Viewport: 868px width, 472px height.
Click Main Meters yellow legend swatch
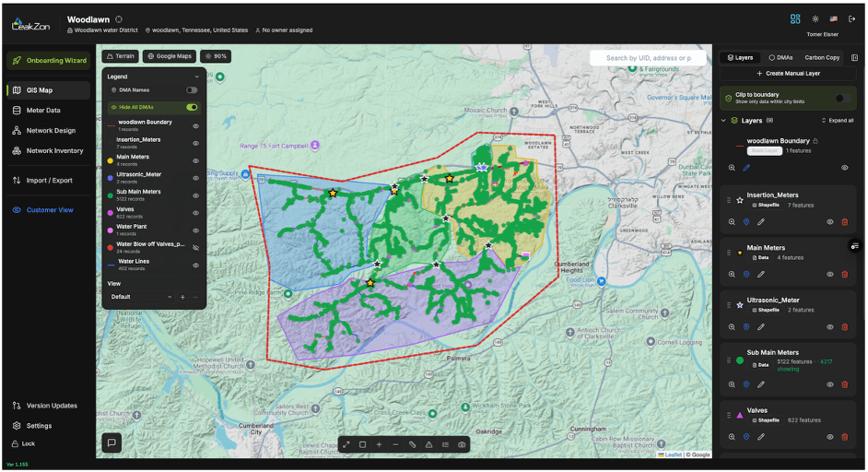tap(111, 160)
